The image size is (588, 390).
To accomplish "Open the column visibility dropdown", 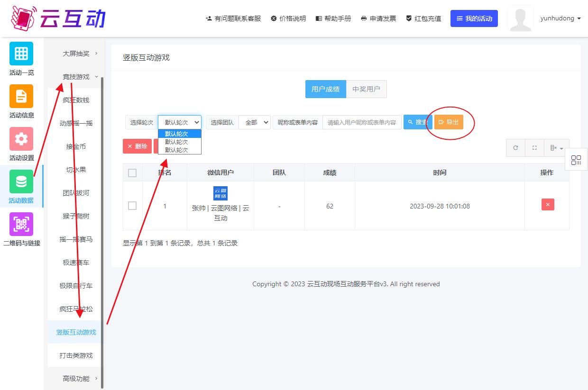I will pos(556,148).
